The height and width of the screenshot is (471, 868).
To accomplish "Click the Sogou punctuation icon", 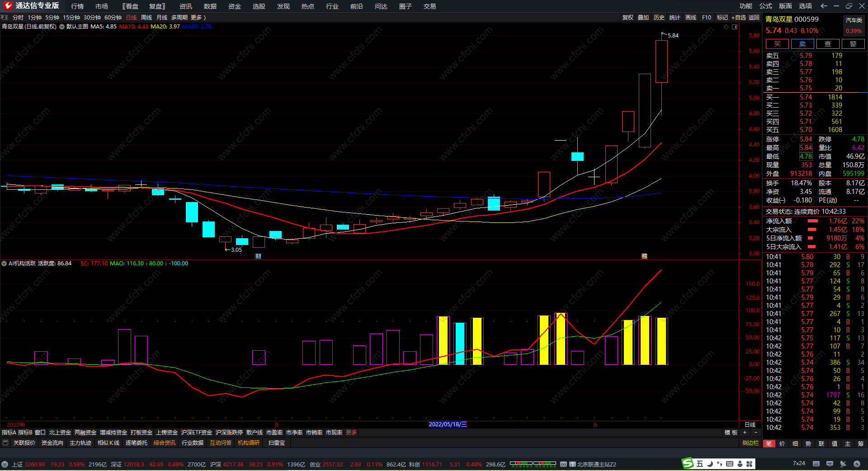I will [x=719, y=464].
